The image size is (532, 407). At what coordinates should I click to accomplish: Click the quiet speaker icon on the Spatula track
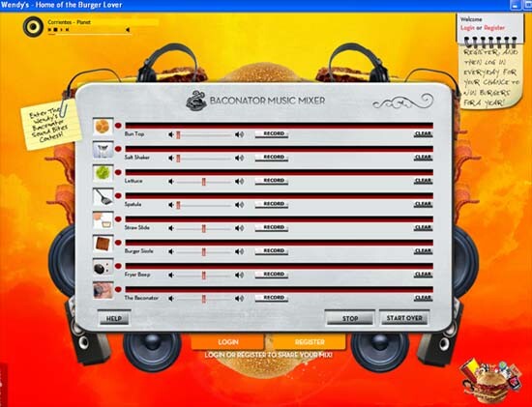(x=171, y=205)
